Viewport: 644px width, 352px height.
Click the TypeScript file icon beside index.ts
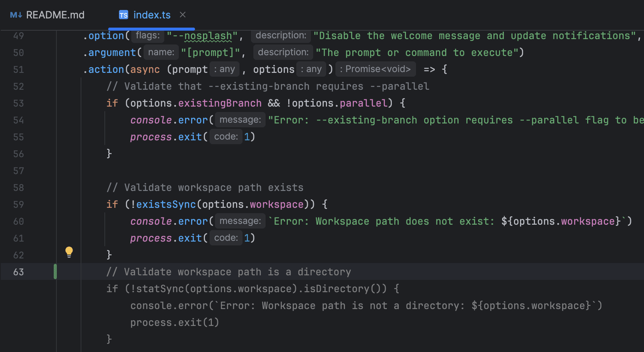tap(123, 15)
